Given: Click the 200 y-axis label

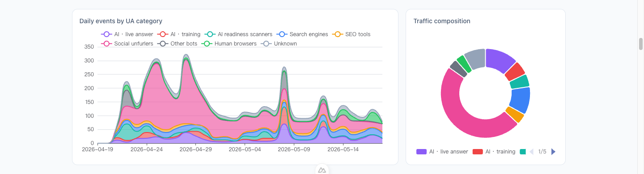Looking at the screenshot, I should click(x=89, y=88).
